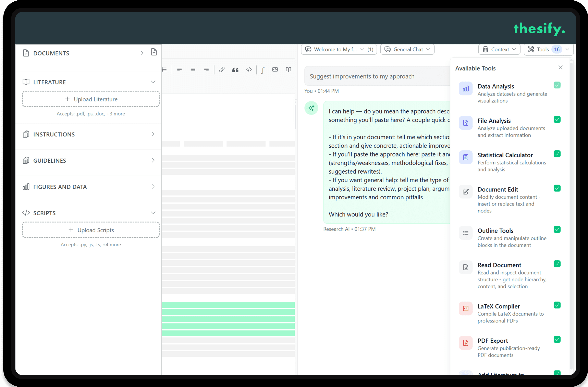The image size is (588, 387).
Task: Select right text alignment
Action: [x=207, y=69]
